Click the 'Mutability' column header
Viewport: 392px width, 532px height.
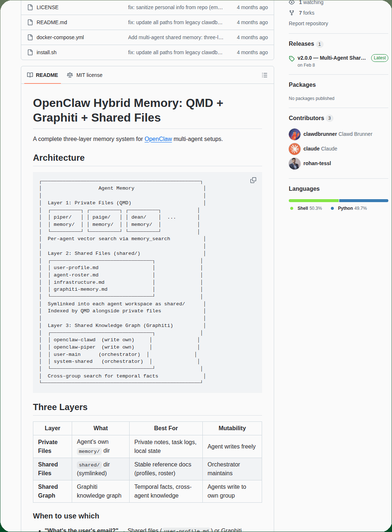232,428
